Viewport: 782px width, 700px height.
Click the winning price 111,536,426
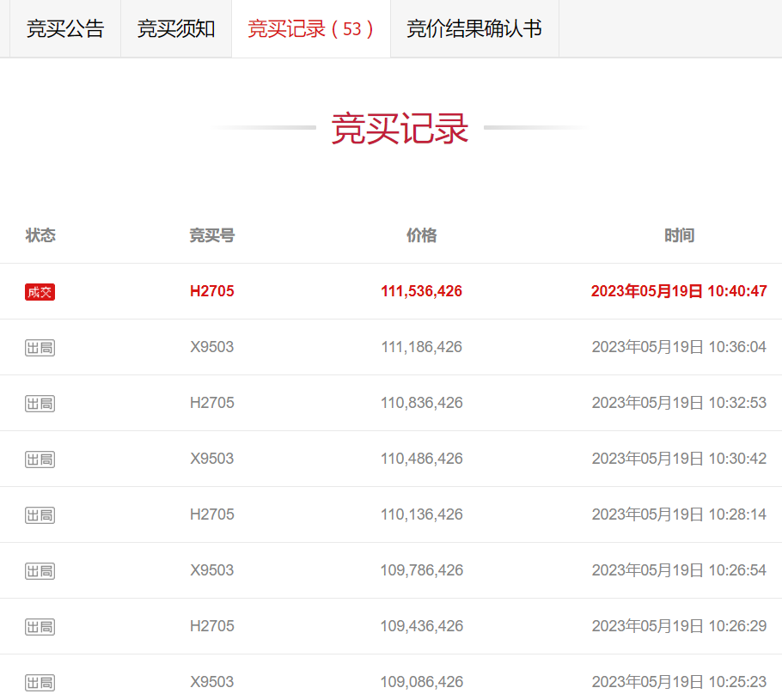point(421,291)
